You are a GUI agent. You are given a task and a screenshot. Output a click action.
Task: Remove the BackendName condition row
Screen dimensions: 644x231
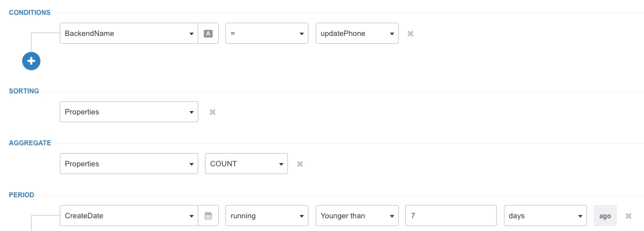(x=410, y=33)
